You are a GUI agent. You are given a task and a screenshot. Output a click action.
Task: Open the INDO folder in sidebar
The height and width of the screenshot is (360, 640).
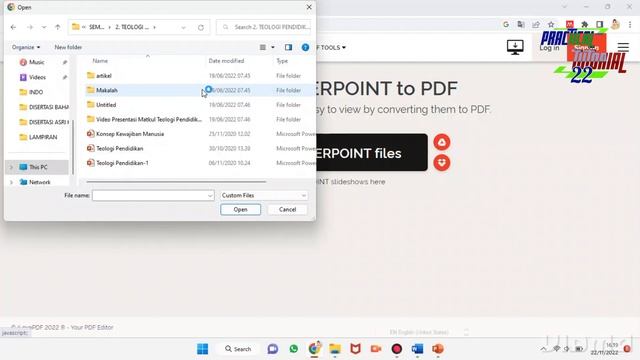36,92
